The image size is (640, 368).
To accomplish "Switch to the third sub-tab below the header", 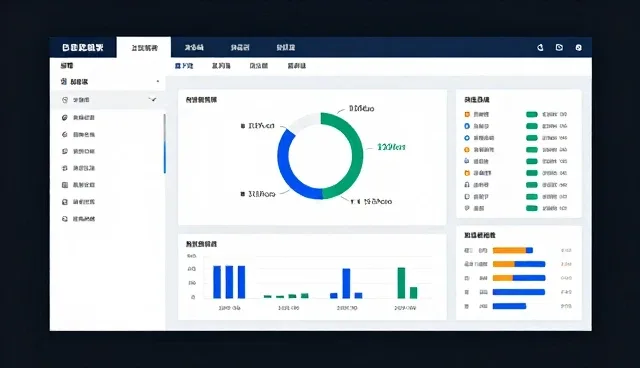I will coord(259,66).
